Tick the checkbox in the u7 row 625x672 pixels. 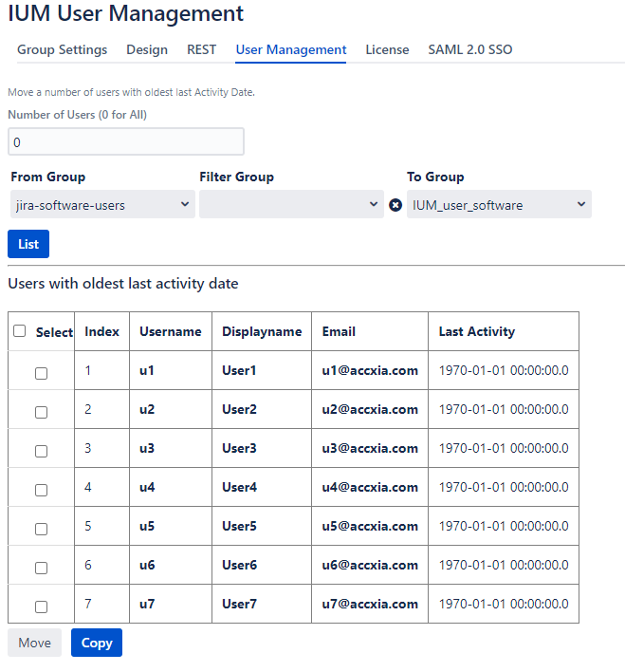(x=41, y=607)
